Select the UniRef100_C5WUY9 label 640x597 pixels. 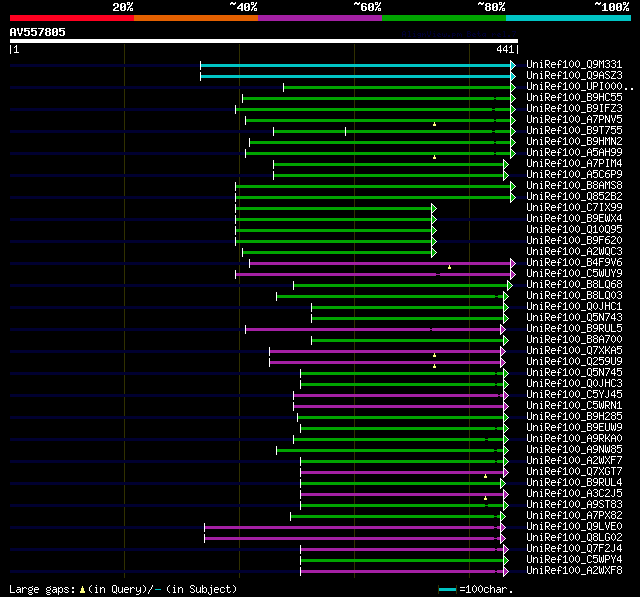coord(574,274)
